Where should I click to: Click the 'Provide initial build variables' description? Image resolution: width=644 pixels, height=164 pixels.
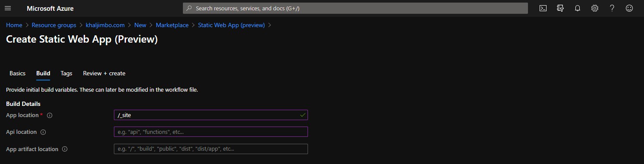pyautogui.click(x=102, y=90)
